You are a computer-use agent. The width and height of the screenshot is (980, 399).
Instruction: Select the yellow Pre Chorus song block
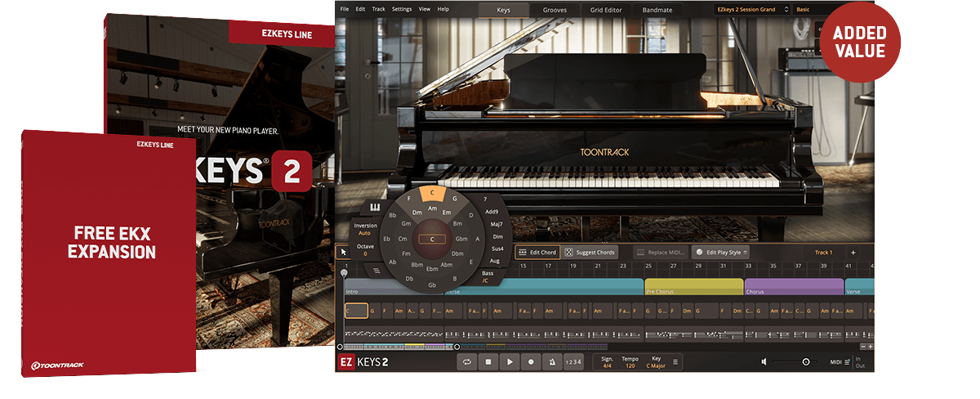(x=694, y=287)
